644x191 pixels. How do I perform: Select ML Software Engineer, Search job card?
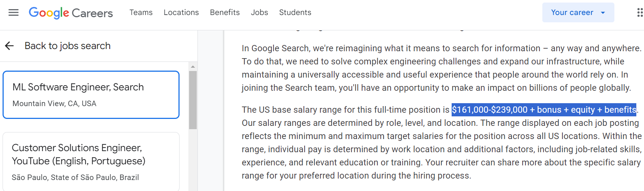(91, 95)
